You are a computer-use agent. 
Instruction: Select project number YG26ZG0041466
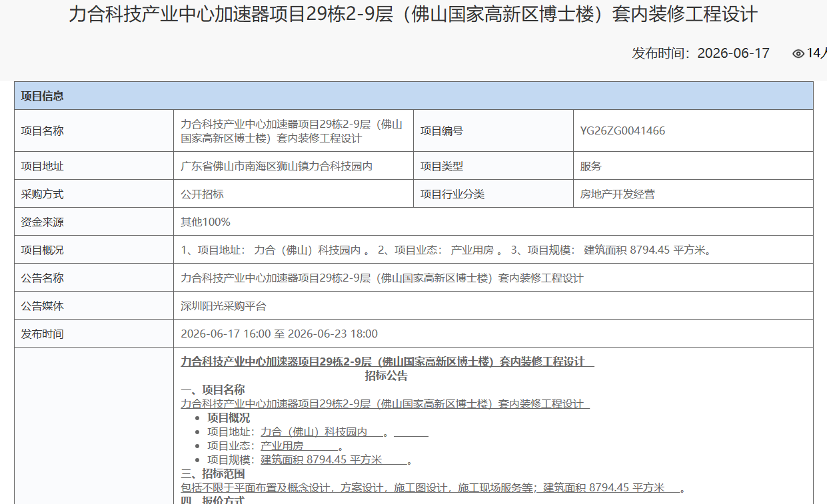coord(622,131)
